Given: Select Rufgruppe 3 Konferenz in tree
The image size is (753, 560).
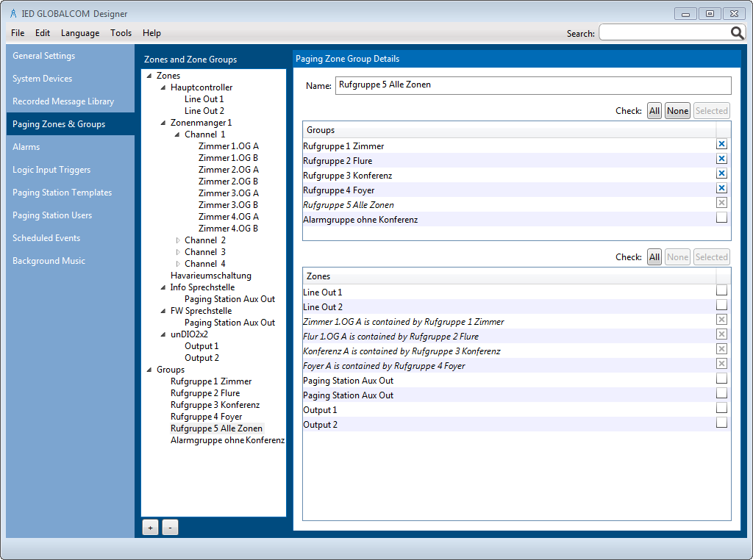Looking at the screenshot, I should point(215,405).
